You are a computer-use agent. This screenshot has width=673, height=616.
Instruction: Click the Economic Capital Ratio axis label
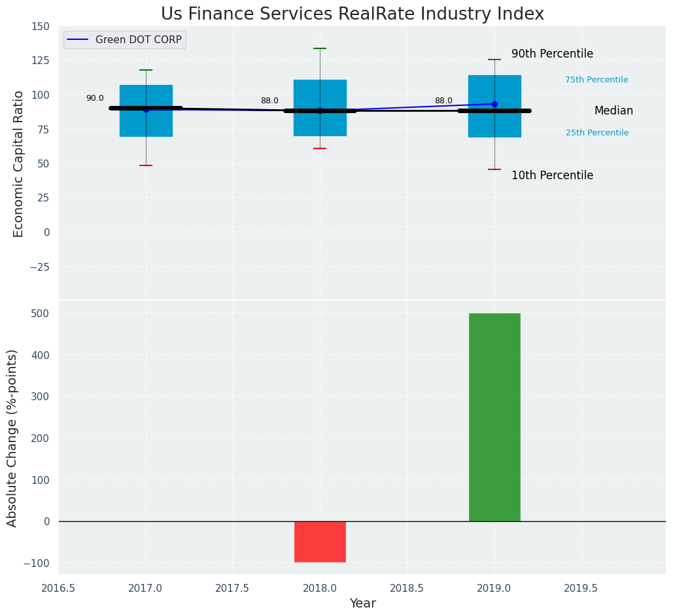18,163
